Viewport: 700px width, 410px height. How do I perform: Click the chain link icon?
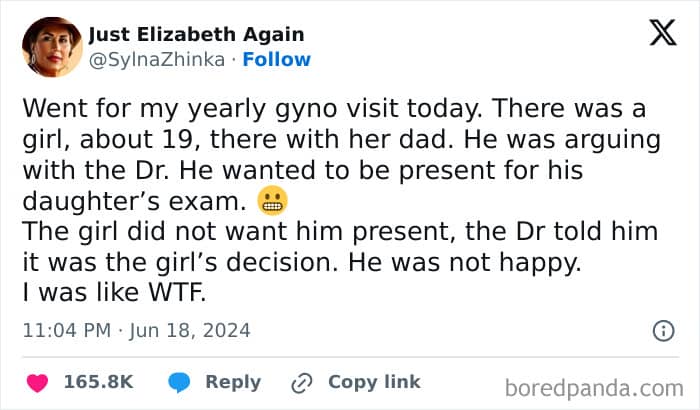click(x=302, y=382)
